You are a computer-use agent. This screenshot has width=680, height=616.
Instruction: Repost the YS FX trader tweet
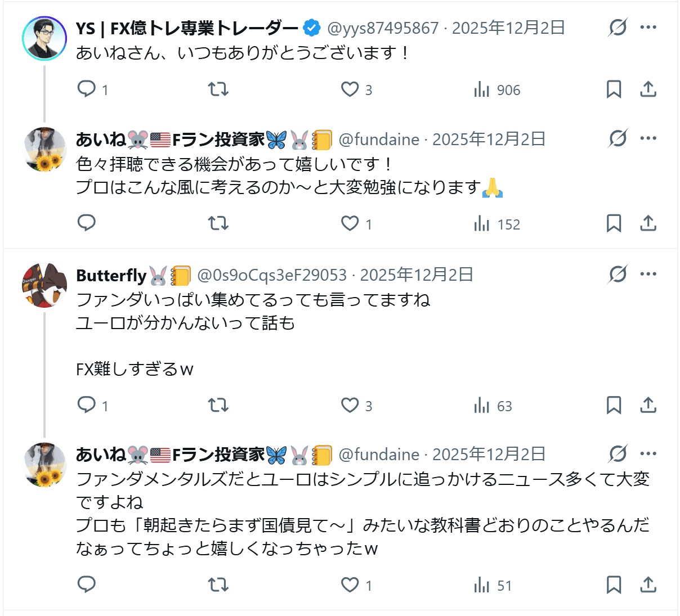[x=218, y=89]
